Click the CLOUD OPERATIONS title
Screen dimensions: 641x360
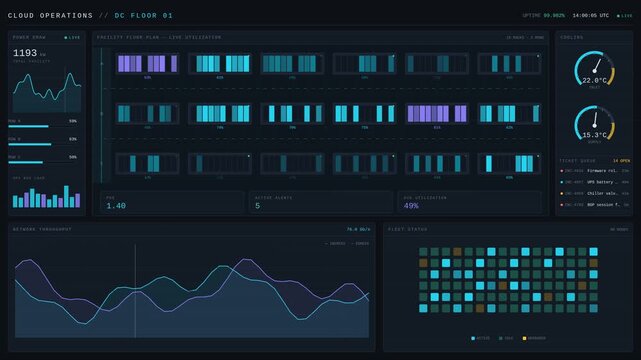[50, 16]
